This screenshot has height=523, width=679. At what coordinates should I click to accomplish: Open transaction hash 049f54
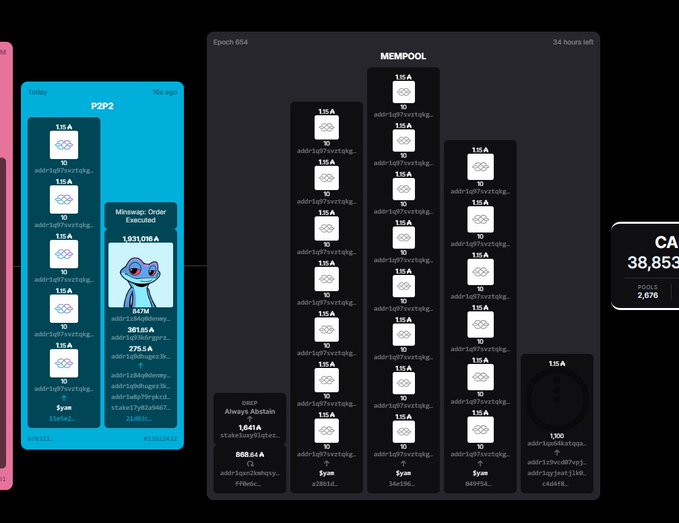479,484
